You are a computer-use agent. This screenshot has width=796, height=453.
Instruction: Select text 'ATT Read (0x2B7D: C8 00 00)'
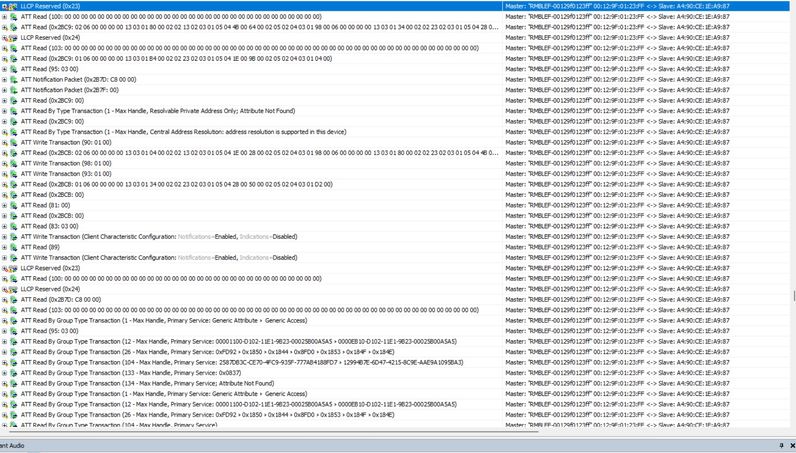coord(61,299)
